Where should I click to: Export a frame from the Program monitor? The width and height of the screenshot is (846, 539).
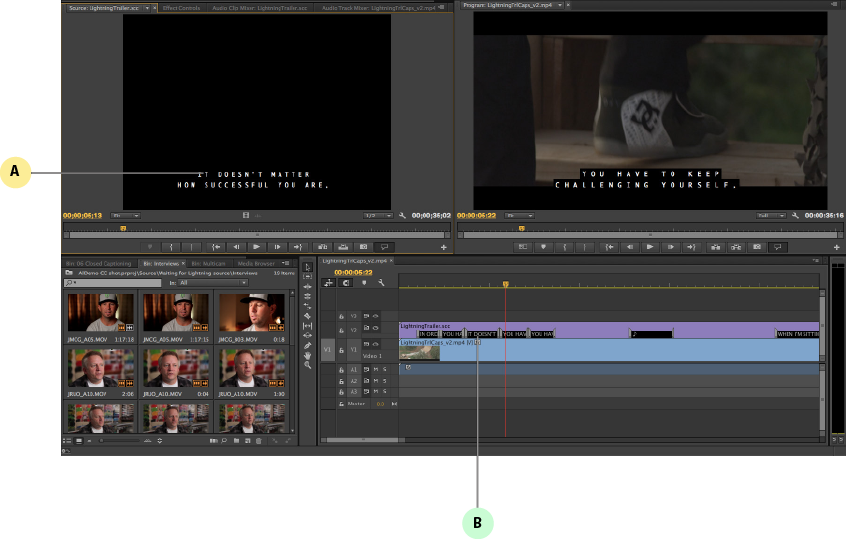click(x=757, y=247)
